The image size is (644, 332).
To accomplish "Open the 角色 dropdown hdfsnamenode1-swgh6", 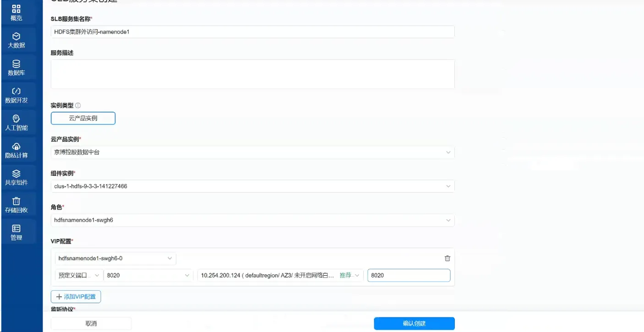I will coord(252,220).
